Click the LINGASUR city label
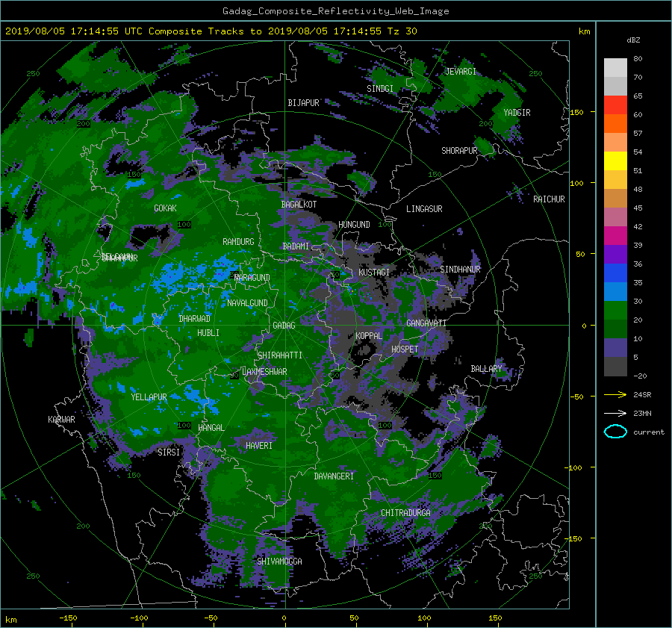 424,209
